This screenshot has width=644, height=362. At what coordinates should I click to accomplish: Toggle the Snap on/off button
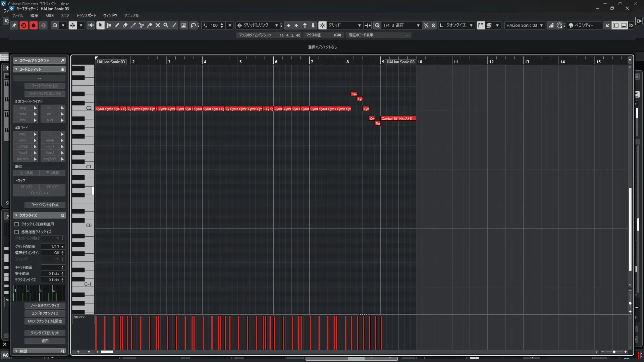(322, 25)
